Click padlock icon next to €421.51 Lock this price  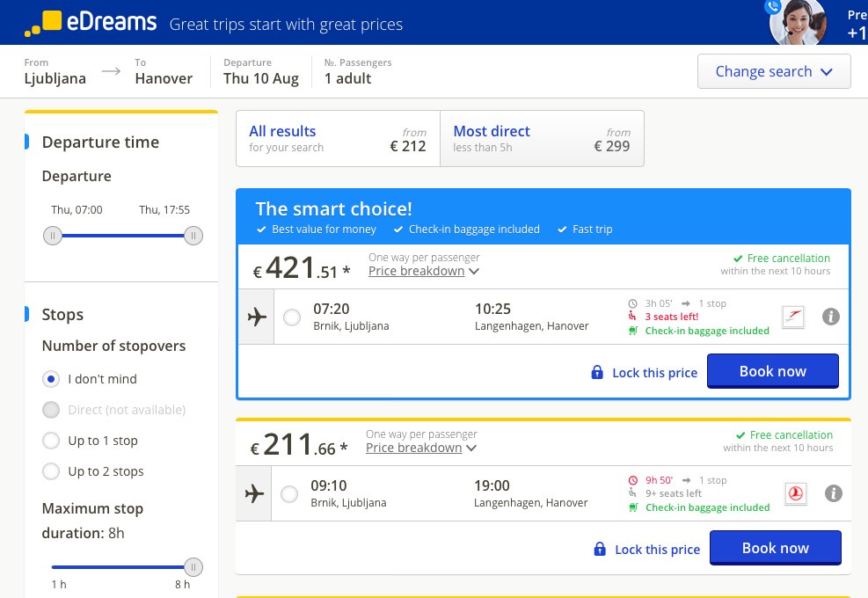click(x=597, y=372)
